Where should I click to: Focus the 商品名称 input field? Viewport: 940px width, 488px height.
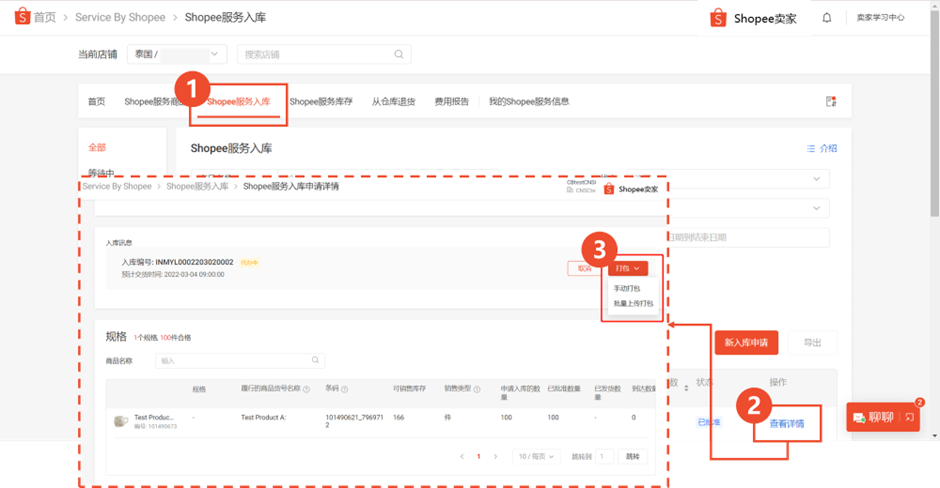coord(240,360)
